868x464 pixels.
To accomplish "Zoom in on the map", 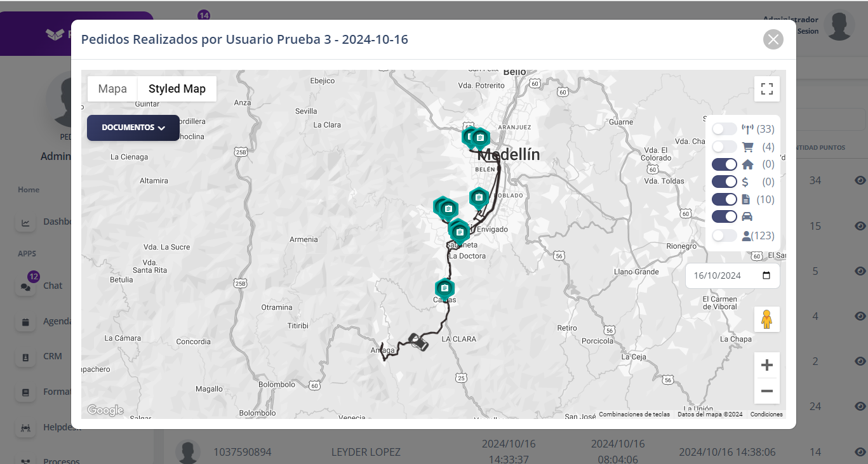I will (767, 365).
